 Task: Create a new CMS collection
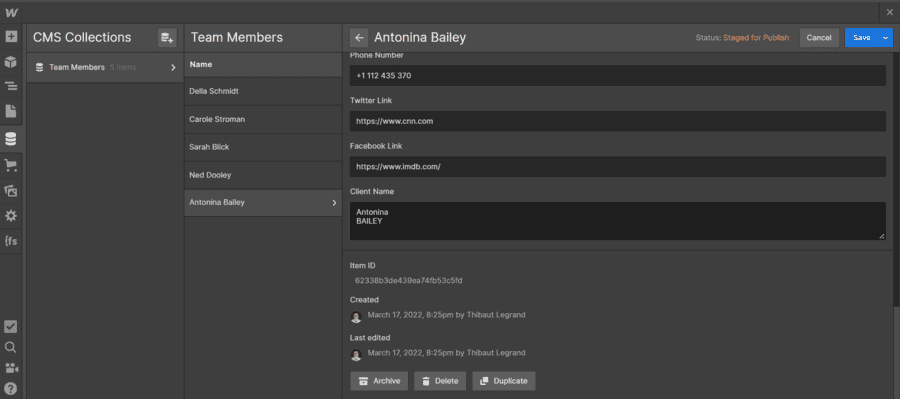[167, 38]
